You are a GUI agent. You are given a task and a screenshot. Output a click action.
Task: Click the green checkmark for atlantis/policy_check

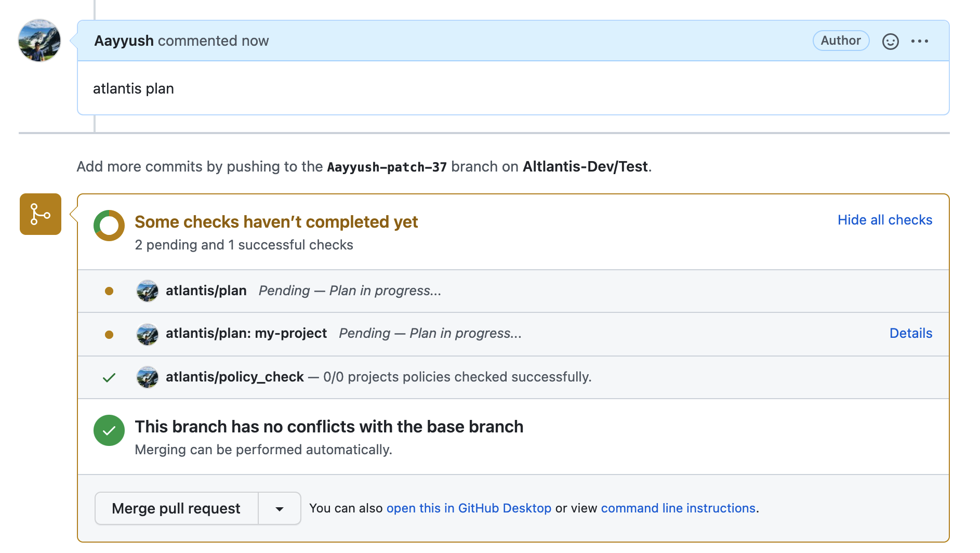pos(109,378)
